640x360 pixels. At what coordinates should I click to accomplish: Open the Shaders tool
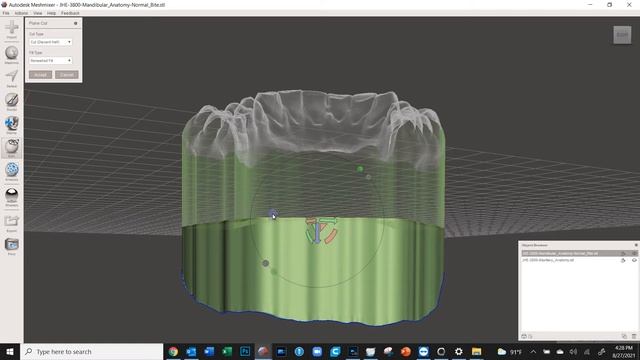point(11,197)
